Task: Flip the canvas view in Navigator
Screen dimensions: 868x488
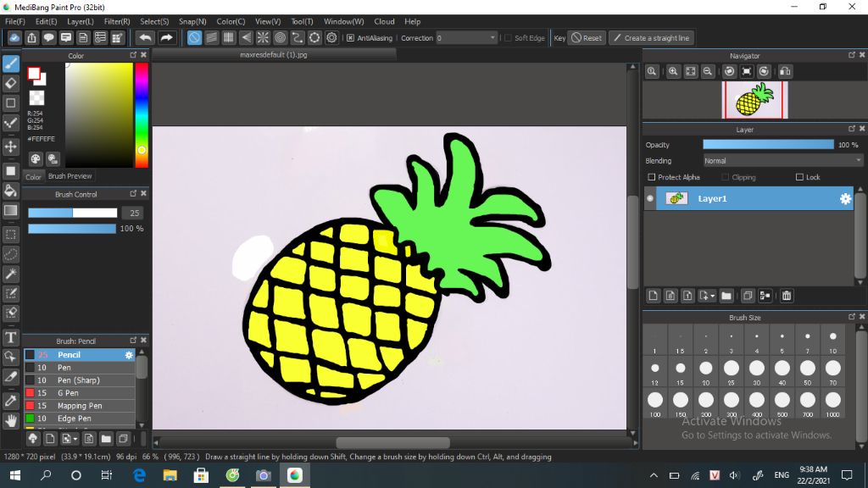Action: click(785, 71)
